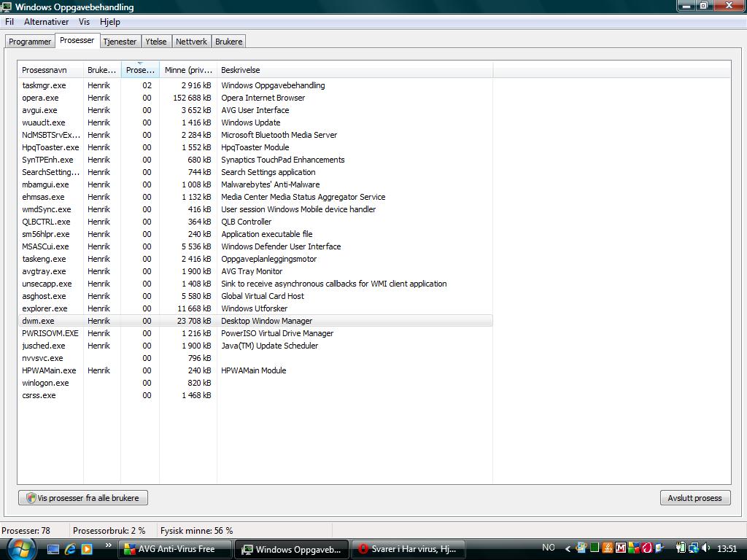Screen dimensions: 747x560
Task: Open the Nettverk tab
Action: 191,42
